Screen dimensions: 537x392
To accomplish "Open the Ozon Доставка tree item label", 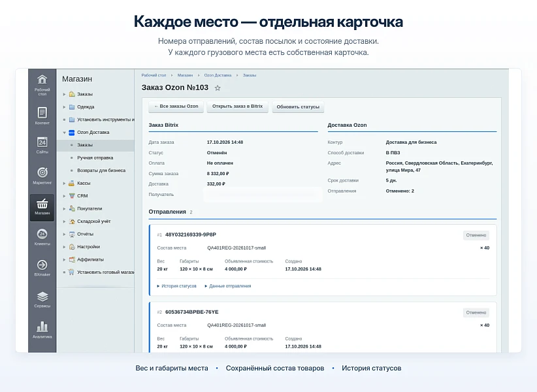I will (x=93, y=133).
